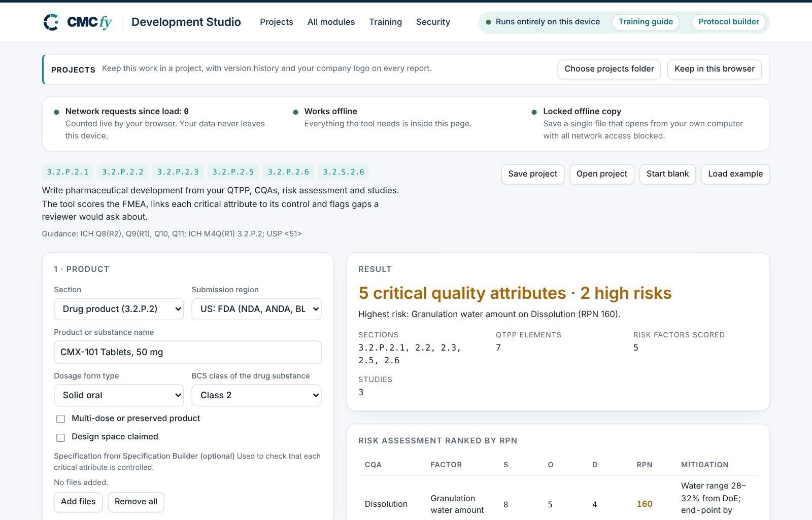Viewport: 812px width, 520px height.
Task: Click the MITIGATION column header
Action: point(705,465)
